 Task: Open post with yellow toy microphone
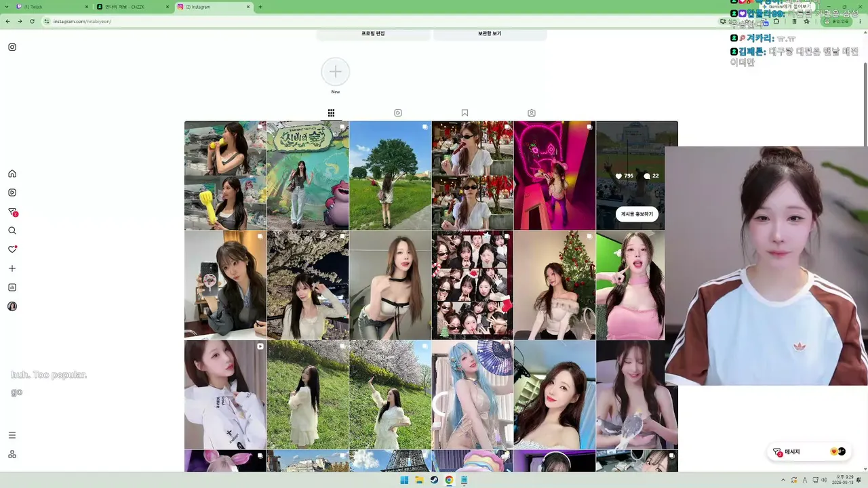[x=225, y=176]
